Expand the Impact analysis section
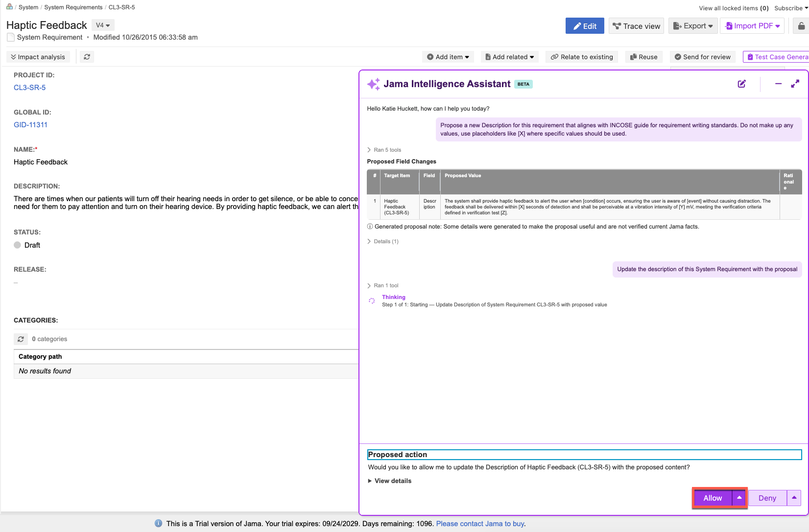Image resolution: width=809 pixels, height=532 pixels. (x=38, y=57)
